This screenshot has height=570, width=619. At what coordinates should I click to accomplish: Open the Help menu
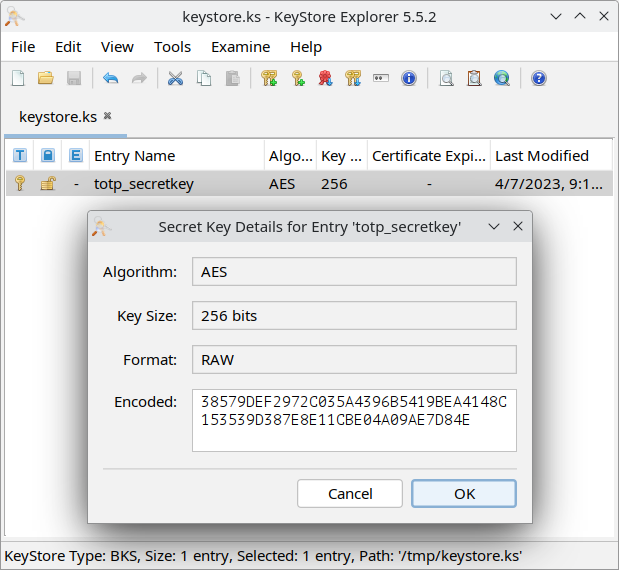coord(306,47)
